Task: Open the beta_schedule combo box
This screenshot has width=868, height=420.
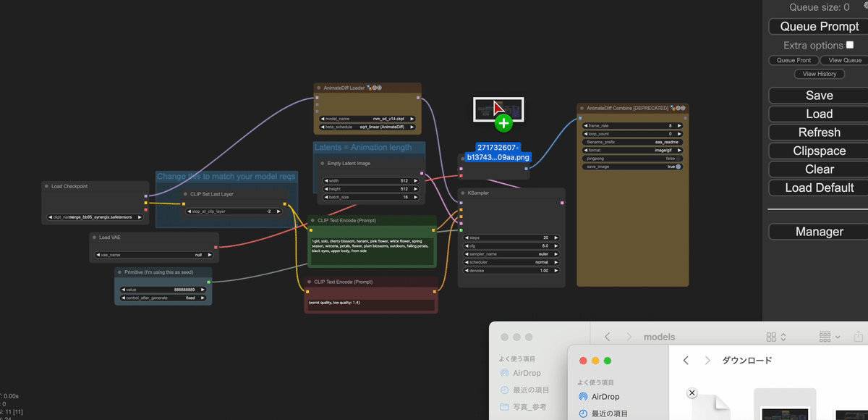Action: (x=367, y=127)
